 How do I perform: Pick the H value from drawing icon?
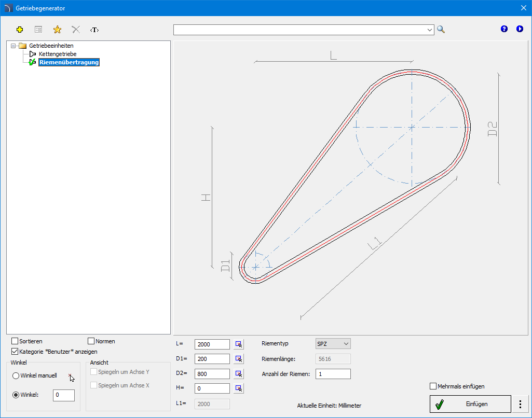239,388
